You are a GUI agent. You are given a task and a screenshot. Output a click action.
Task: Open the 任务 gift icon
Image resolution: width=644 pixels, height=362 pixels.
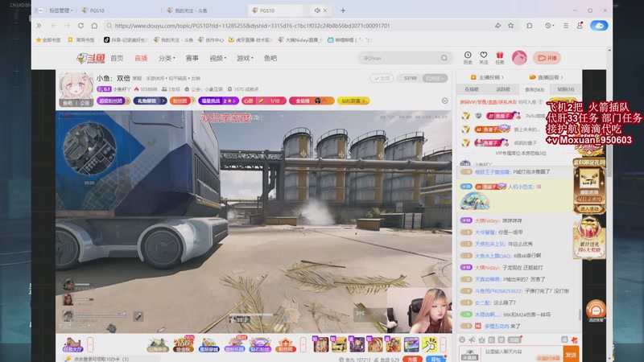coord(499,57)
